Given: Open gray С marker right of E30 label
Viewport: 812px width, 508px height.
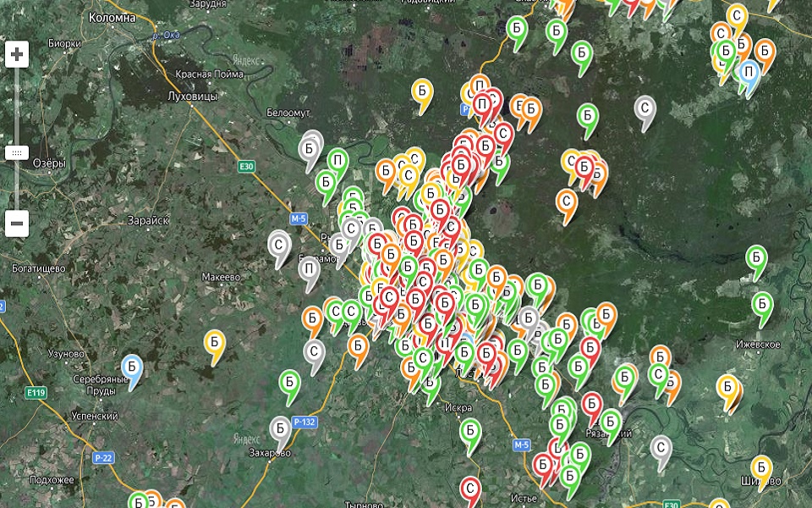Looking at the screenshot, I should [279, 245].
